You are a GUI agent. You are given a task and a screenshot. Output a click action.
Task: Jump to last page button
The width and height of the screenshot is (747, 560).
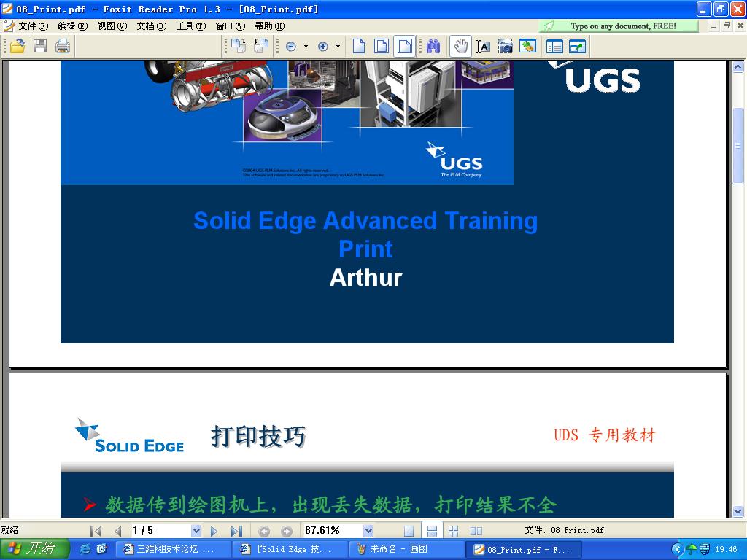point(236,531)
